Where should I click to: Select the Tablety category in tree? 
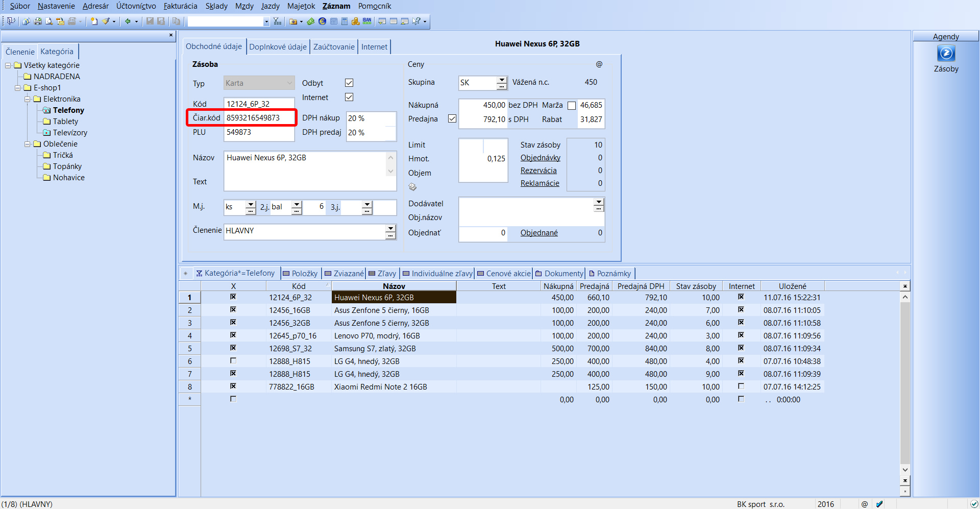point(65,122)
